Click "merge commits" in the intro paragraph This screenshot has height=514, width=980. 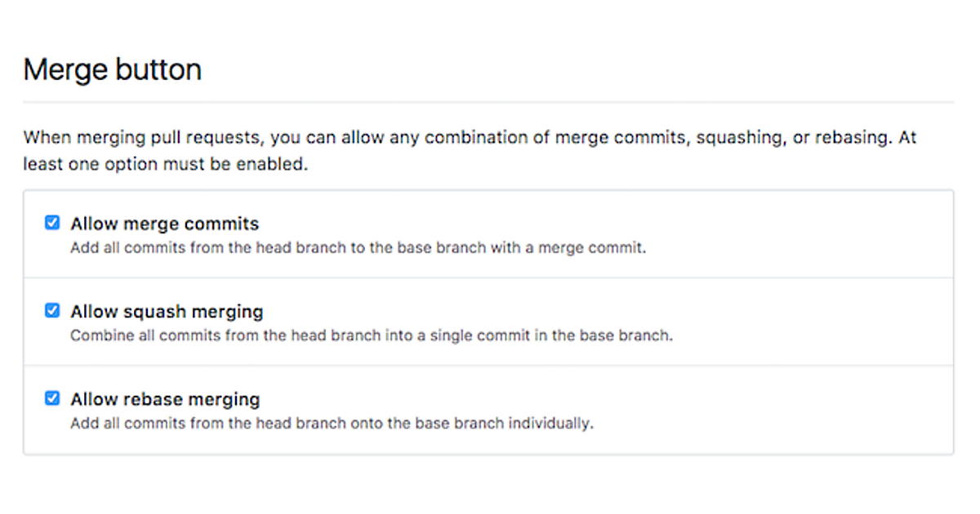click(621, 138)
